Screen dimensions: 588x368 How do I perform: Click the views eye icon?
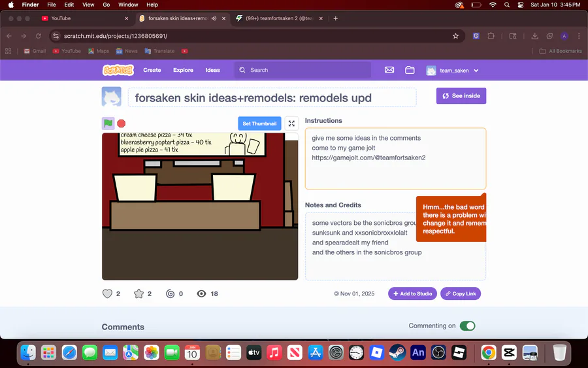tap(201, 293)
